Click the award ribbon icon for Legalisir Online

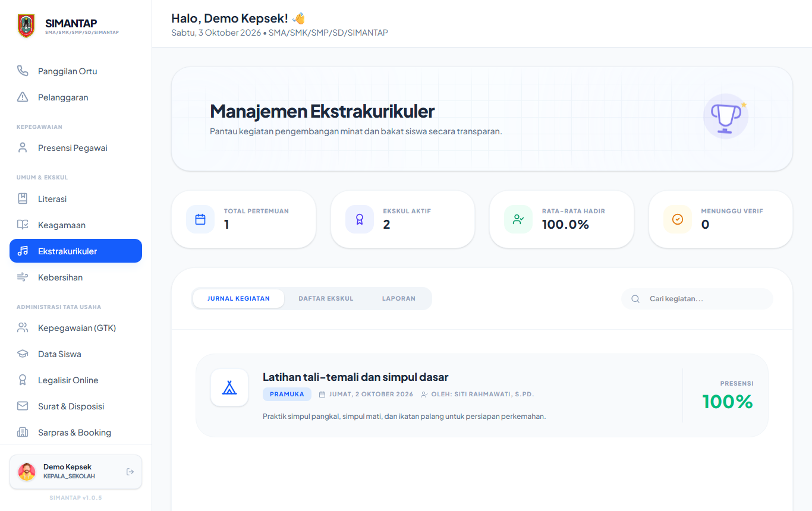pyautogui.click(x=23, y=380)
